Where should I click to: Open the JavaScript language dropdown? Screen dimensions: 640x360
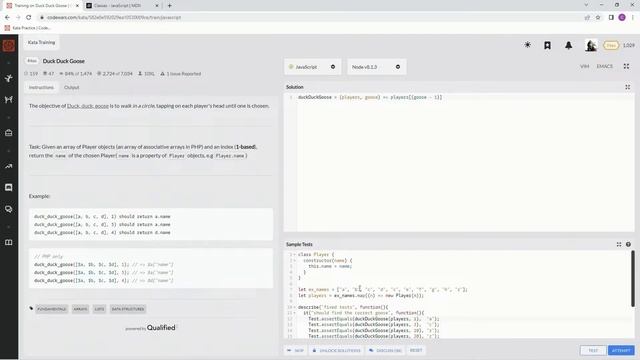[311, 67]
